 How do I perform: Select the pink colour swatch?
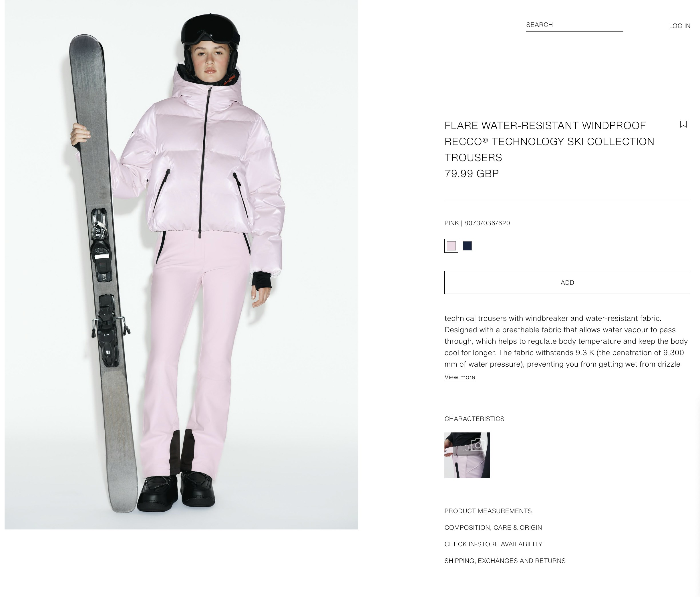point(451,246)
